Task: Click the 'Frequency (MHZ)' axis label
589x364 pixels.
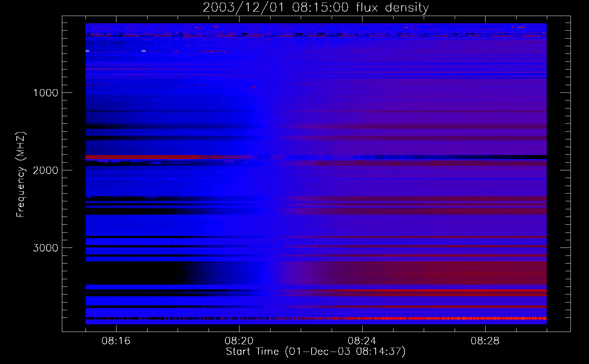Action: point(21,175)
